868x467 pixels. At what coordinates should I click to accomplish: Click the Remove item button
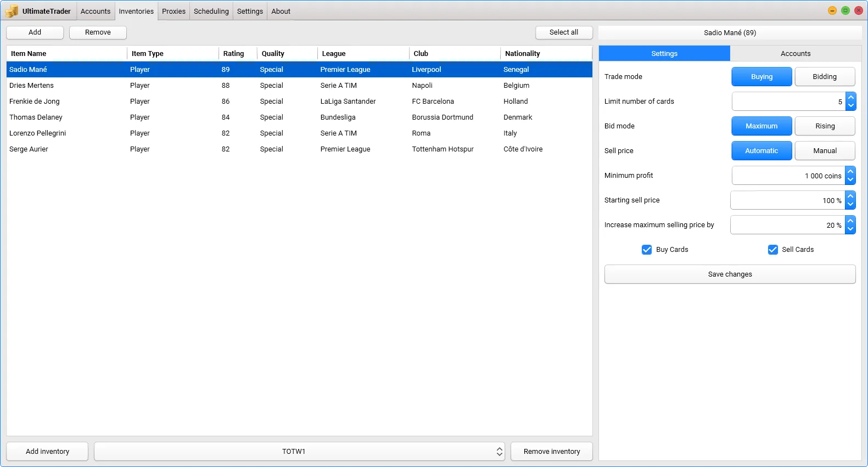(x=98, y=32)
